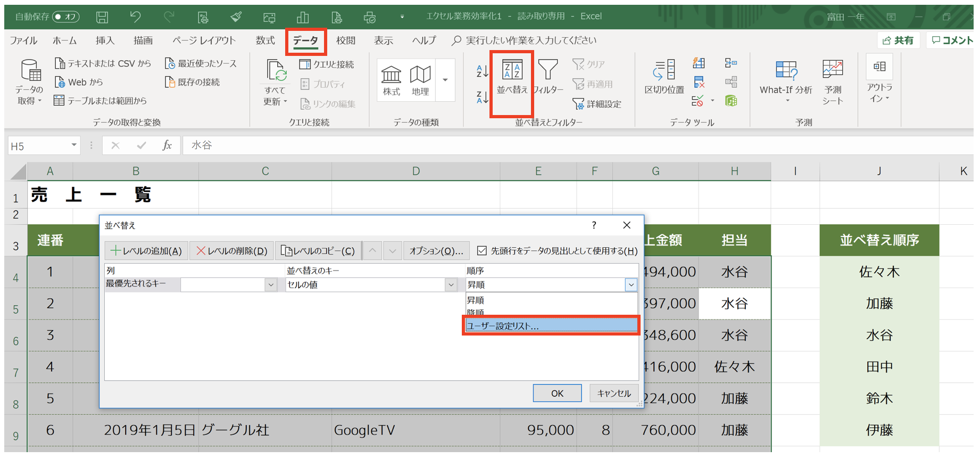Open 区切り位置 text to columns

click(x=665, y=77)
